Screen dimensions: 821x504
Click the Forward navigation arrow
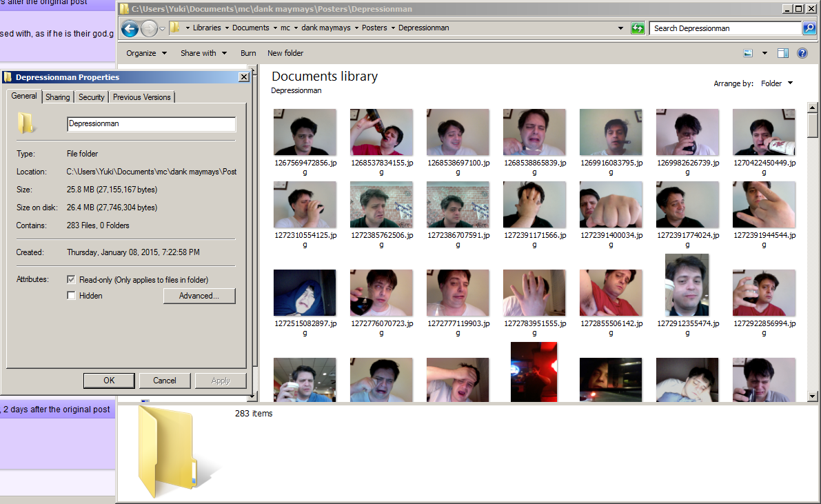click(x=149, y=28)
